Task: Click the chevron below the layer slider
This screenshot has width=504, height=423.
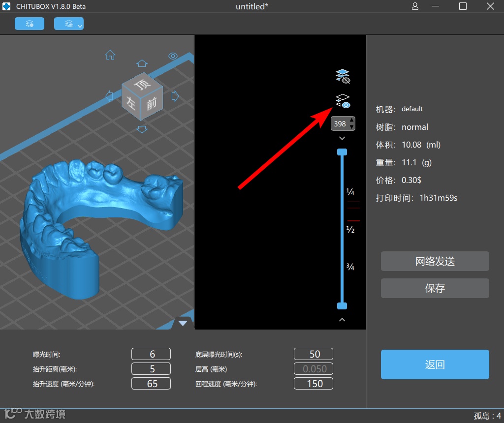Action: pos(342,320)
